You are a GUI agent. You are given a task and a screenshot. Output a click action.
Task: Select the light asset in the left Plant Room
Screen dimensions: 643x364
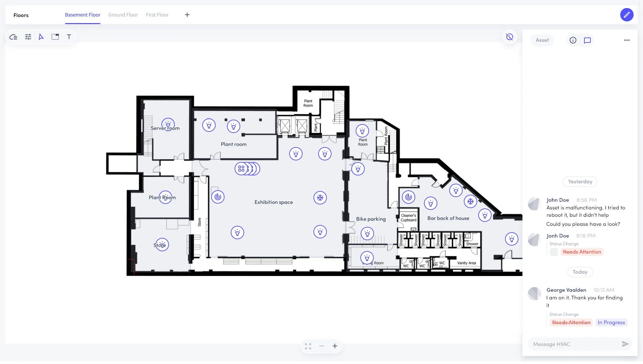point(165,197)
